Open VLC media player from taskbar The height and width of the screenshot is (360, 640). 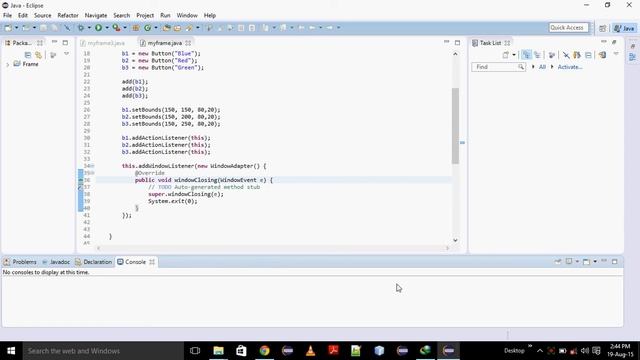[310, 351]
